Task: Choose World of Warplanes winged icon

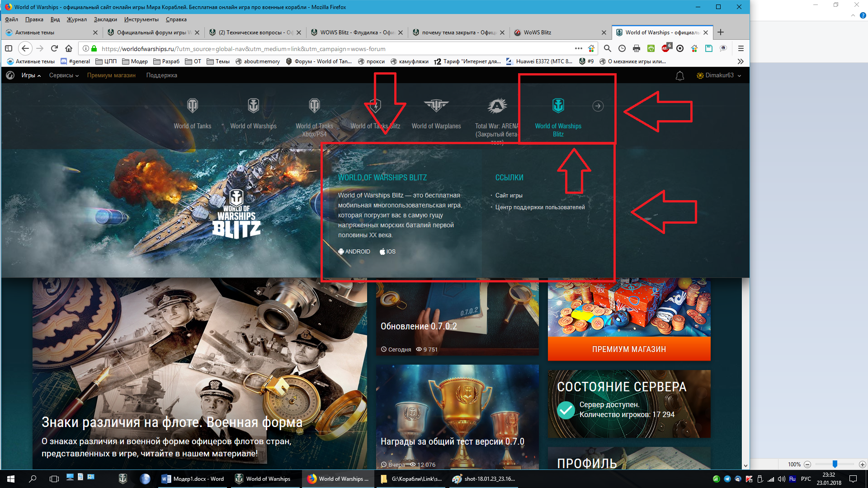Action: point(436,106)
